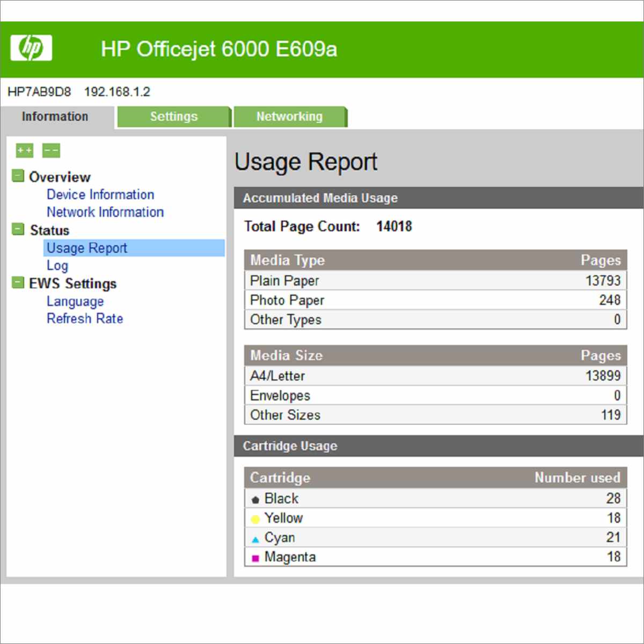Click the hostname HP7AB9D8
644x644 pixels.
(x=39, y=92)
